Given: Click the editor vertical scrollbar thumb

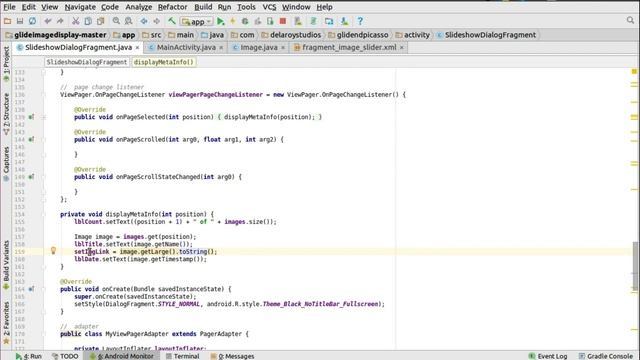Looking at the screenshot, I should pos(635,266).
